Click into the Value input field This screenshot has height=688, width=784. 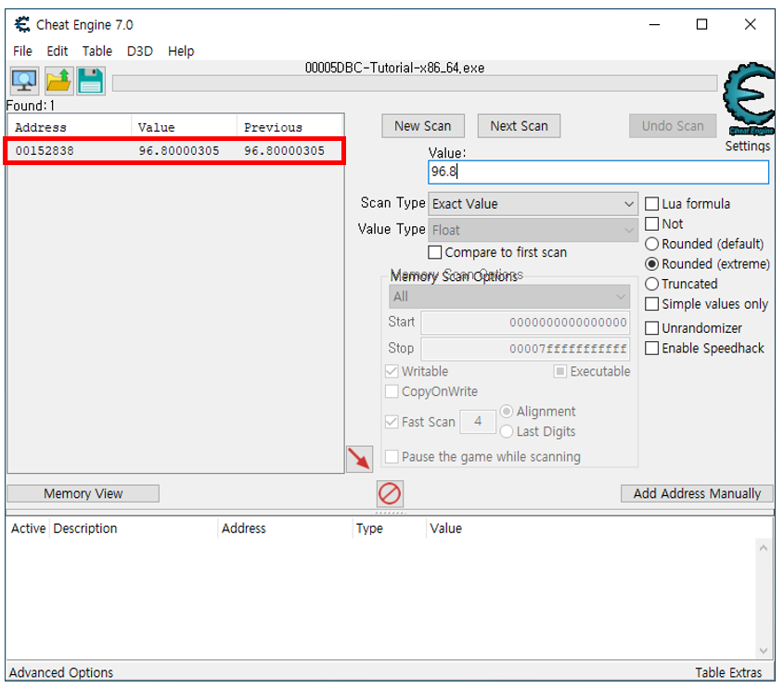[598, 172]
